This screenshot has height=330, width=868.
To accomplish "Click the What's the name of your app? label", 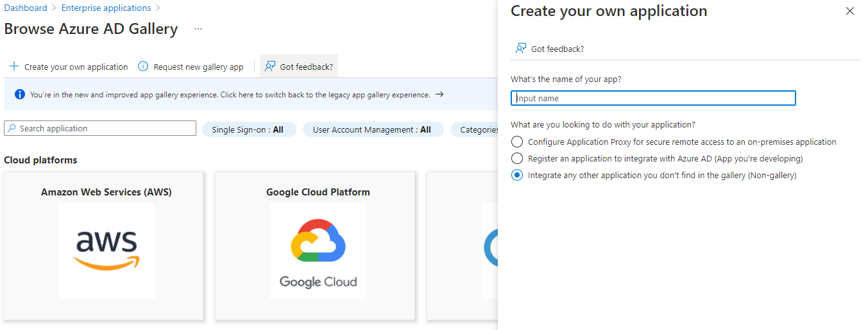I will [x=566, y=79].
